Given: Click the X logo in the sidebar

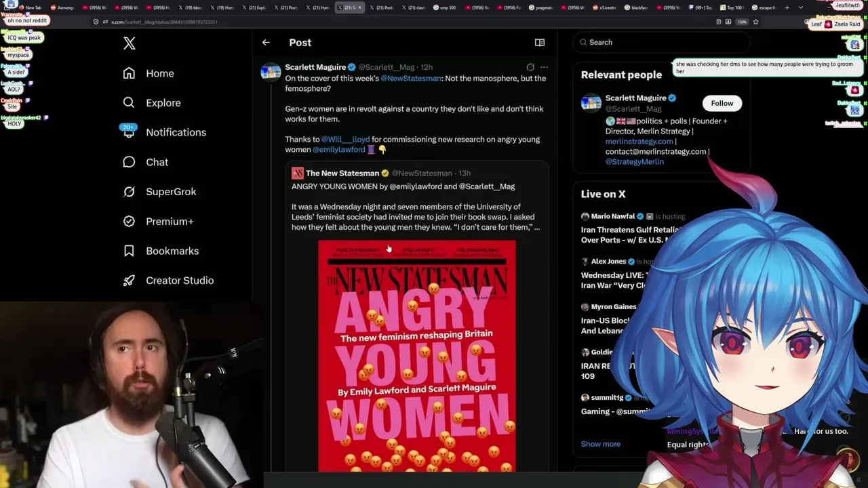Looking at the screenshot, I should 129,44.
